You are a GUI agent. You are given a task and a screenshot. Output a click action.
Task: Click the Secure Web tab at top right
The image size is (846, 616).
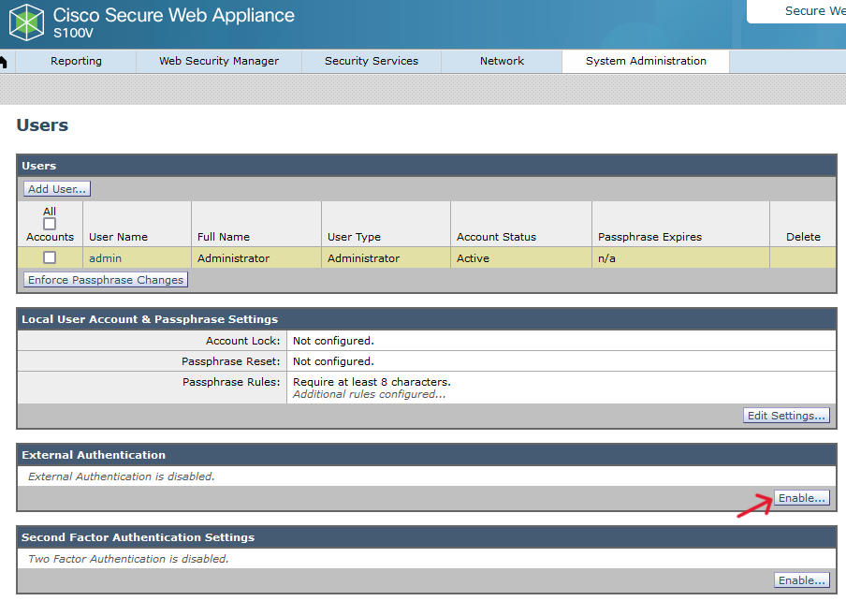(796, 11)
